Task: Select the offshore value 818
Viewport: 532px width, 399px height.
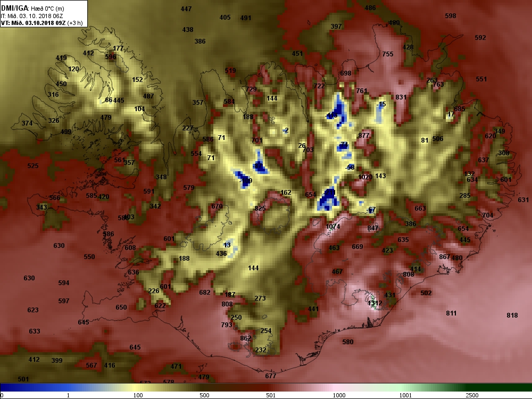Action: click(512, 315)
